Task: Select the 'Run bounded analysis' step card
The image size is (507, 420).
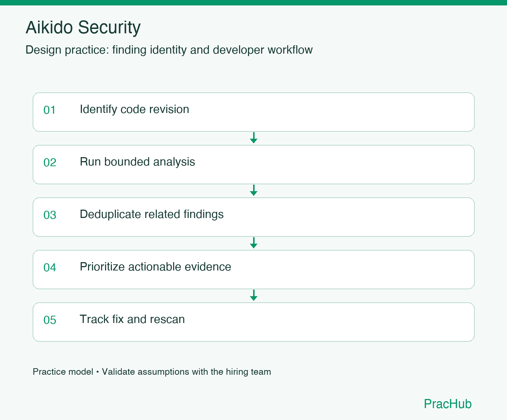Action: click(253, 164)
